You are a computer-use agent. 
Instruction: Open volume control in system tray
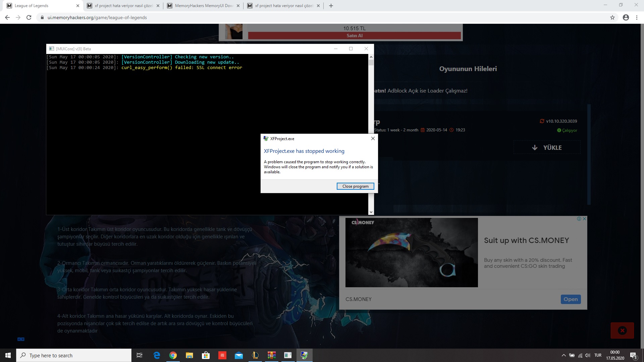click(x=588, y=355)
